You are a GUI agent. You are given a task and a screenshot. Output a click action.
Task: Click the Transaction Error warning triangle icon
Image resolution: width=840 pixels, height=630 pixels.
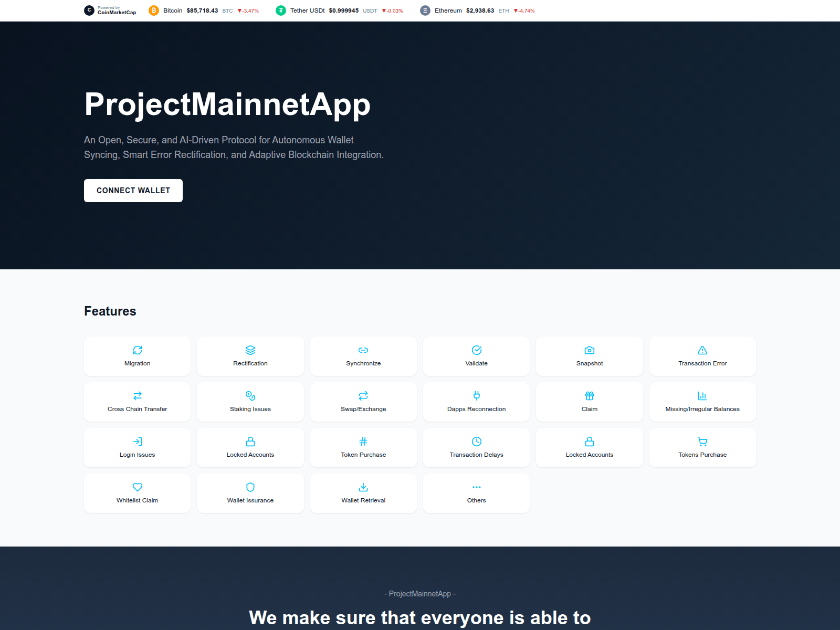pyautogui.click(x=702, y=350)
